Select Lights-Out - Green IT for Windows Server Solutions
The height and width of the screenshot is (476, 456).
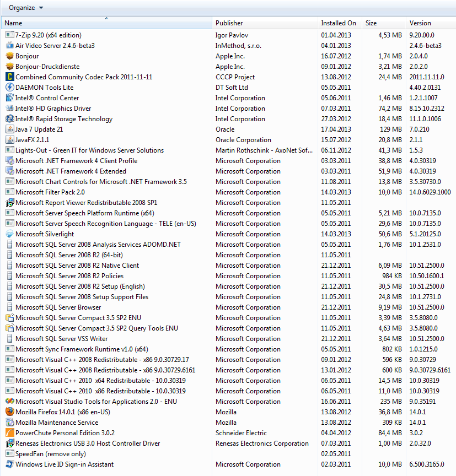coord(90,150)
